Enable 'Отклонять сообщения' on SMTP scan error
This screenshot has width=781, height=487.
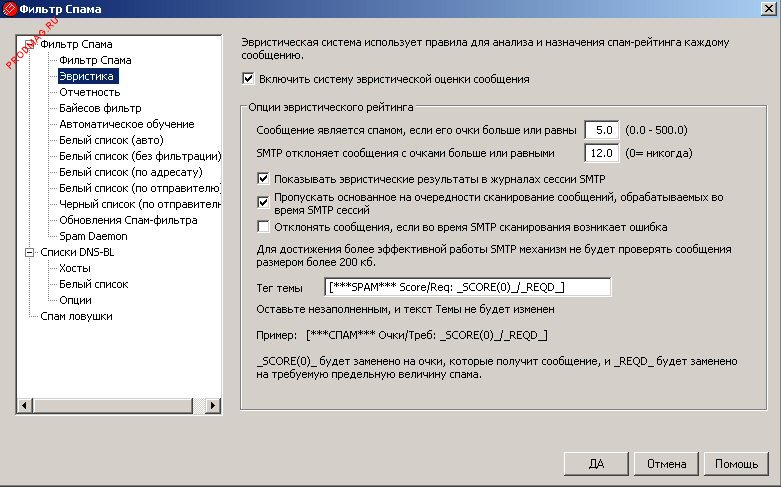pos(263,227)
